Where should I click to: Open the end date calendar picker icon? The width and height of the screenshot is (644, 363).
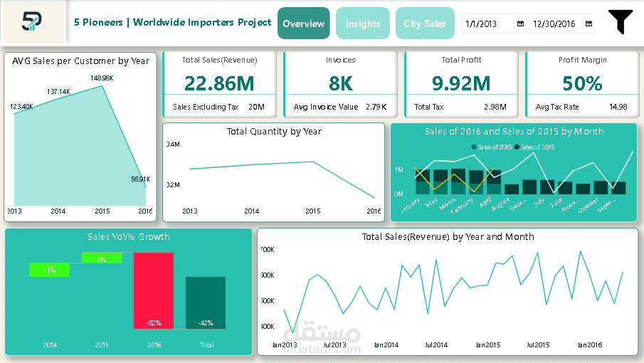coord(588,23)
